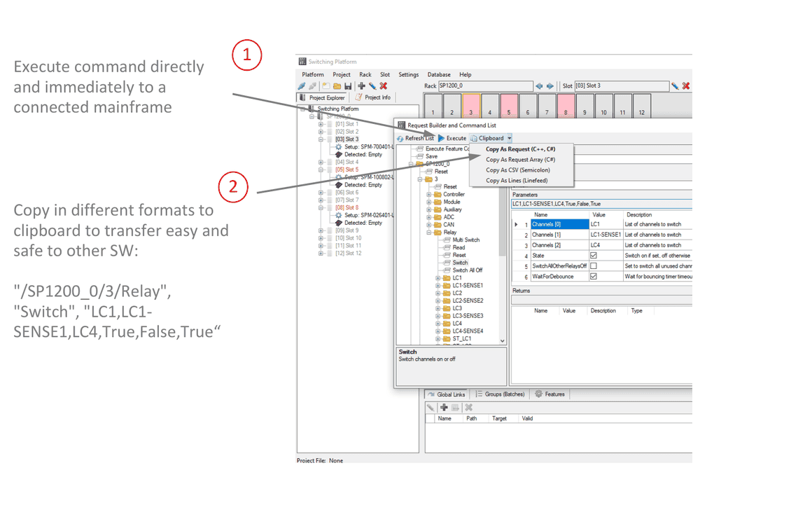Open the Database menu
Viewport: 812px width, 524px height.
[x=439, y=75]
